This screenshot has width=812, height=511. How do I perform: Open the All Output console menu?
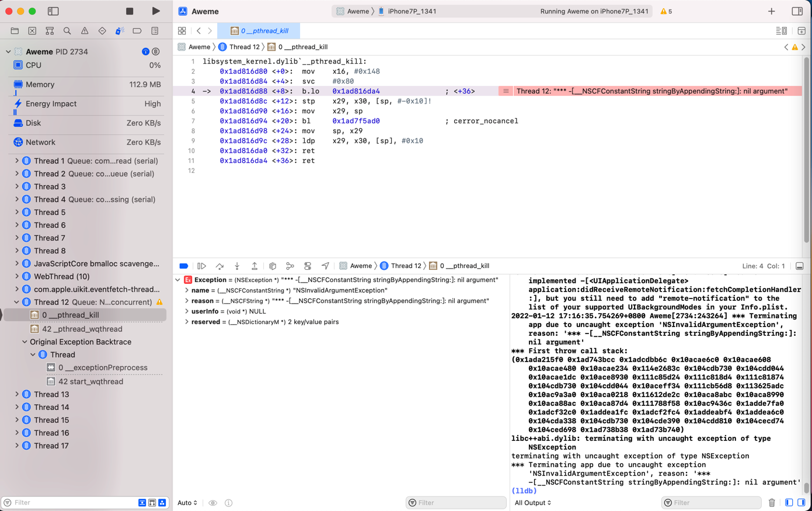tap(533, 503)
